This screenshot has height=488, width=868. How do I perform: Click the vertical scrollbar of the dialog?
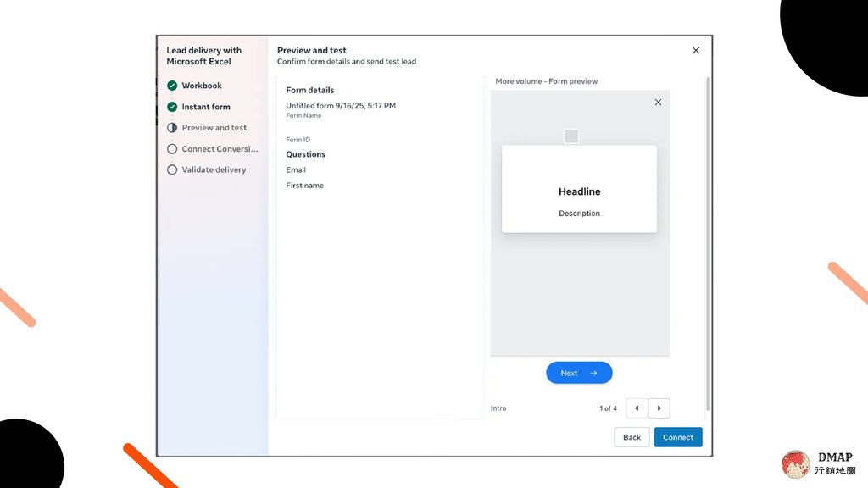coord(708,243)
